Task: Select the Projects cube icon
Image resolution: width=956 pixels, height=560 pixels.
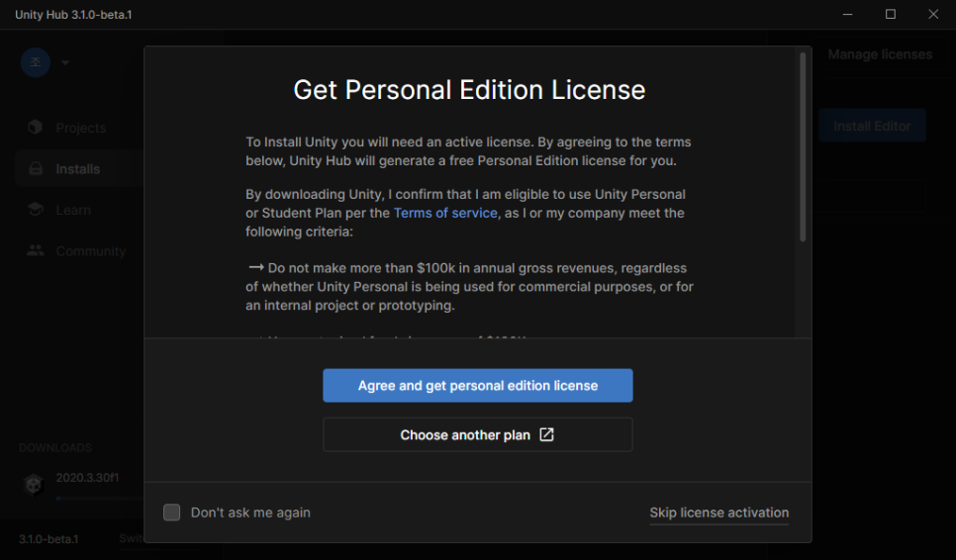Action: coord(36,127)
